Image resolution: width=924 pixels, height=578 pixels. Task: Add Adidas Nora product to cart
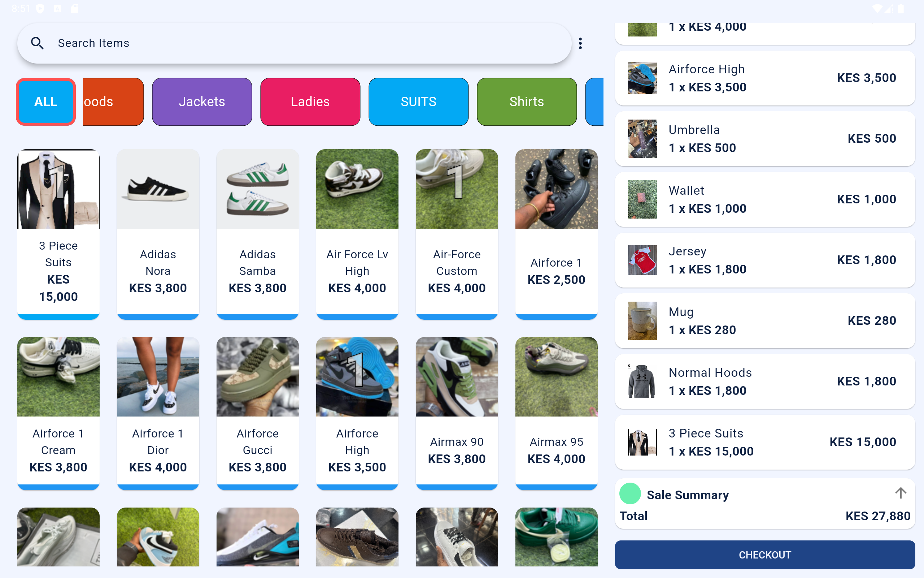click(158, 234)
